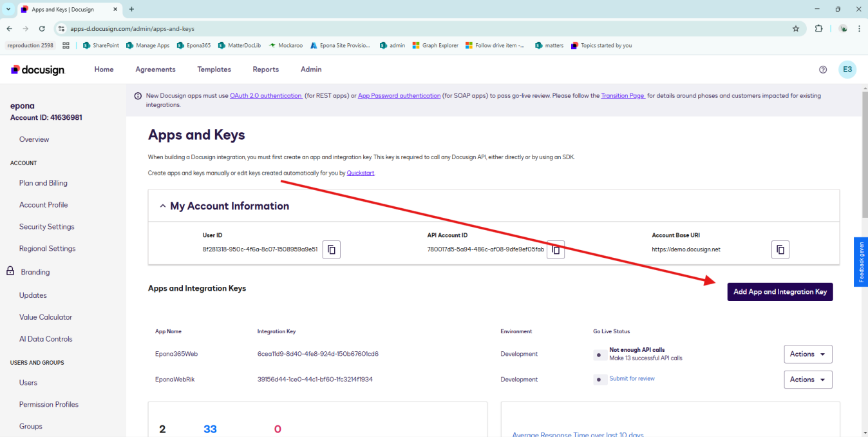This screenshot has width=868, height=437.
Task: Open the Topics started by you bookmark
Action: (601, 46)
